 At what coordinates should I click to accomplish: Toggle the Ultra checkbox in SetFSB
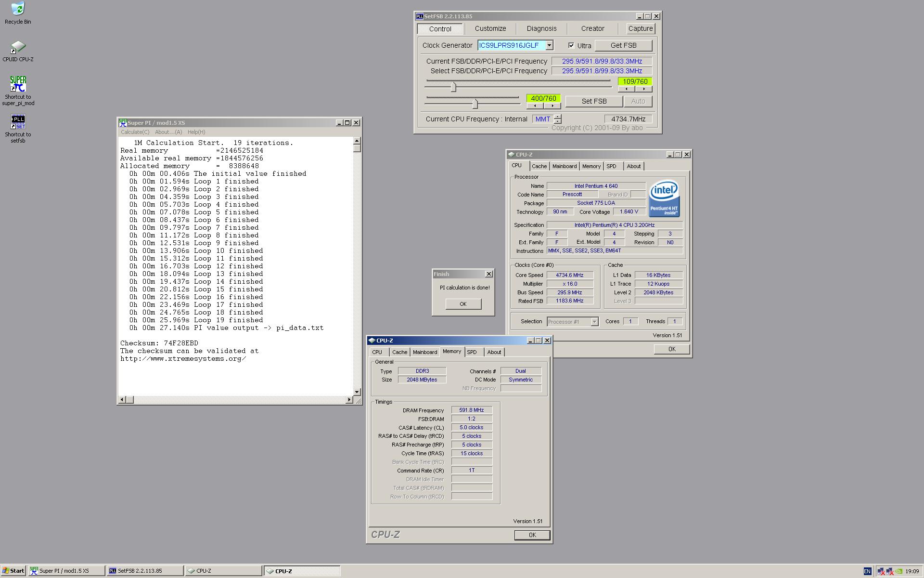pos(571,45)
